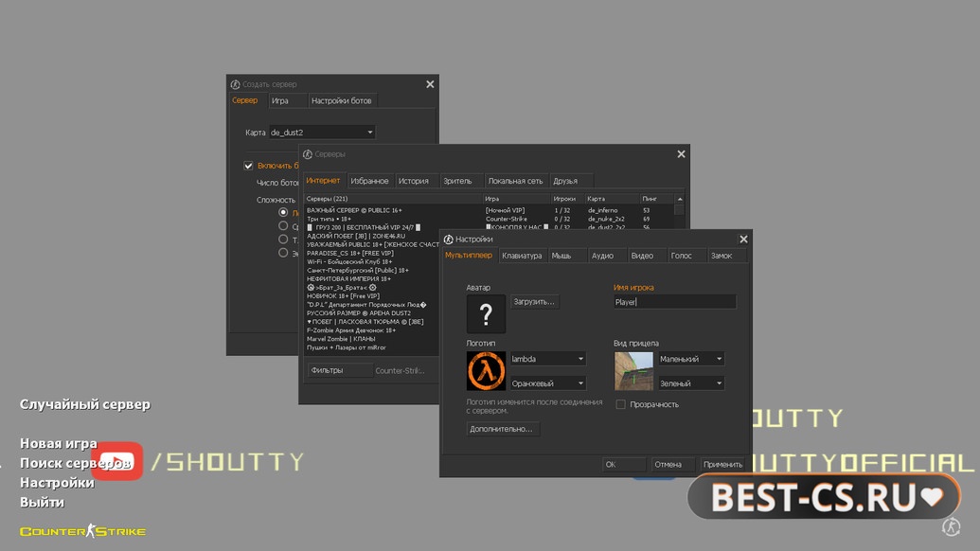Viewport: 980px width, 551px height.
Task: Click the Применить button
Action: point(722,464)
